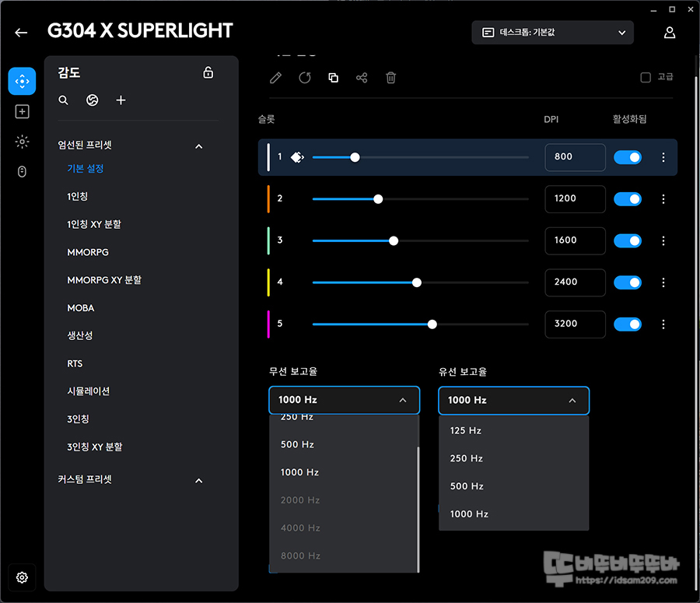Select the 기본 설정 preset

(86, 168)
